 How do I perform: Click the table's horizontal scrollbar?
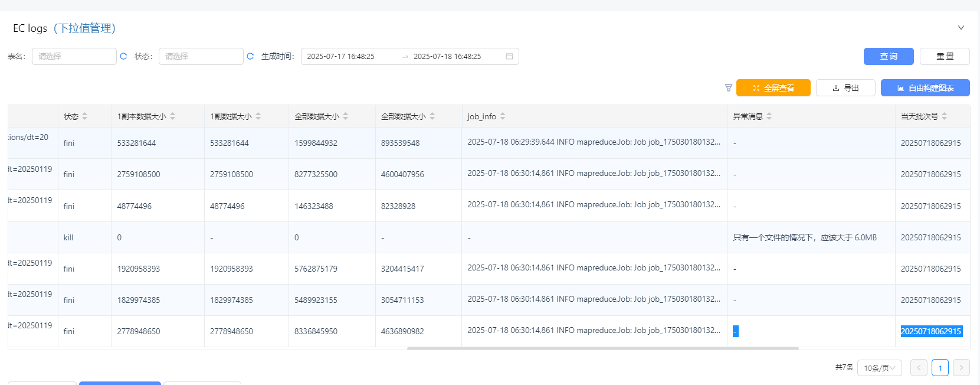pos(602,348)
